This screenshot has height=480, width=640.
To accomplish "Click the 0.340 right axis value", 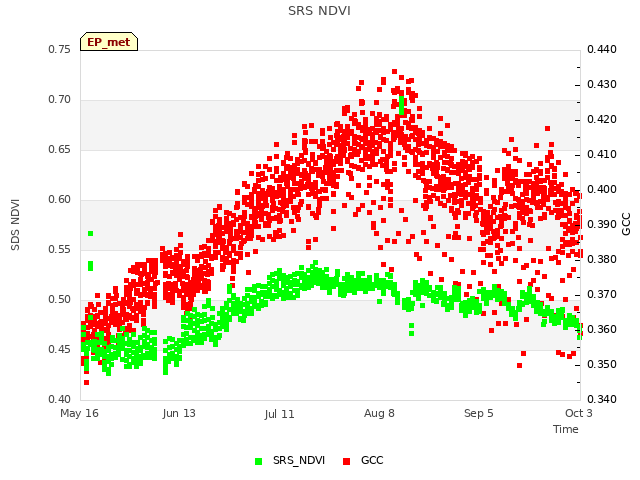I will coord(602,399).
